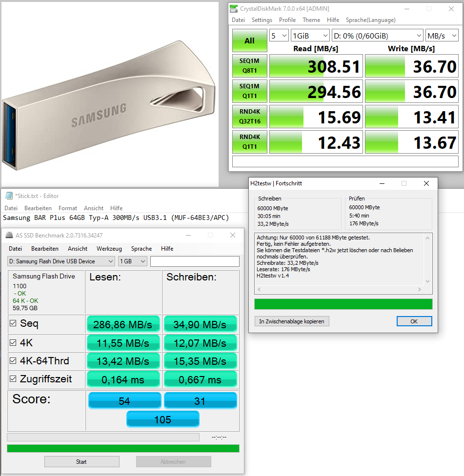Screen dimensions: 464x476
Task: Open CrystalDiskMark Settings menu
Action: click(x=262, y=20)
